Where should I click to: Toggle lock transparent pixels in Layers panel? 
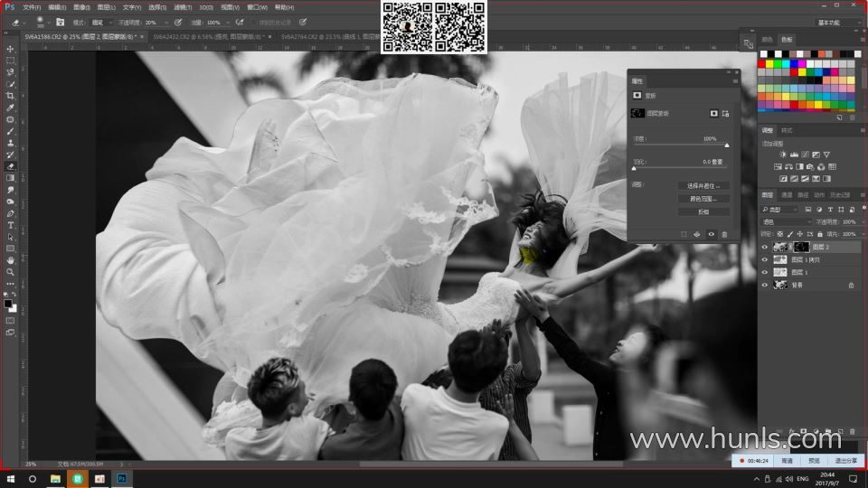[780, 235]
